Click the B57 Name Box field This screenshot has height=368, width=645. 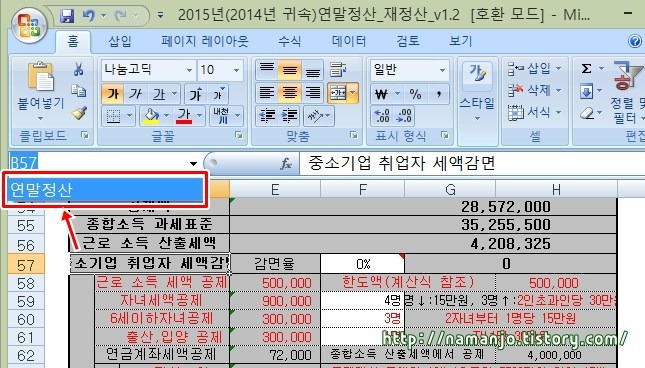98,164
